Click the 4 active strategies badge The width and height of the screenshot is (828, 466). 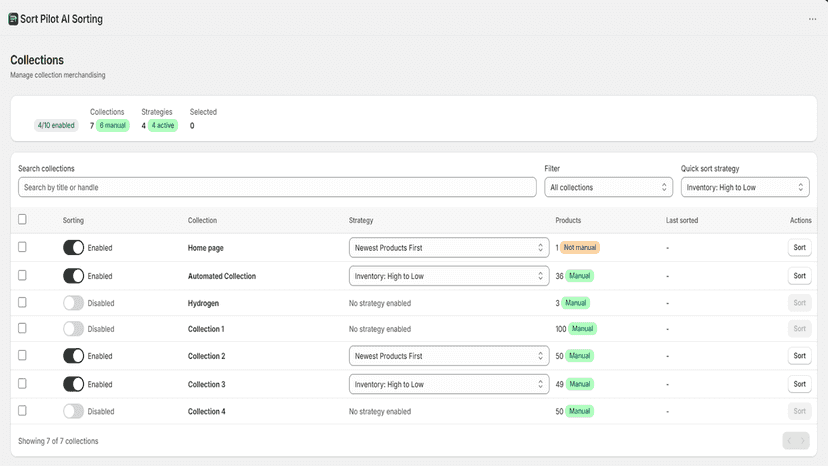(163, 125)
